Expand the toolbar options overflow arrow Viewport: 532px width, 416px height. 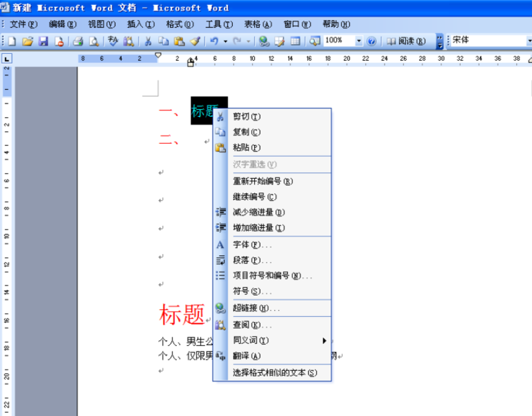point(439,42)
